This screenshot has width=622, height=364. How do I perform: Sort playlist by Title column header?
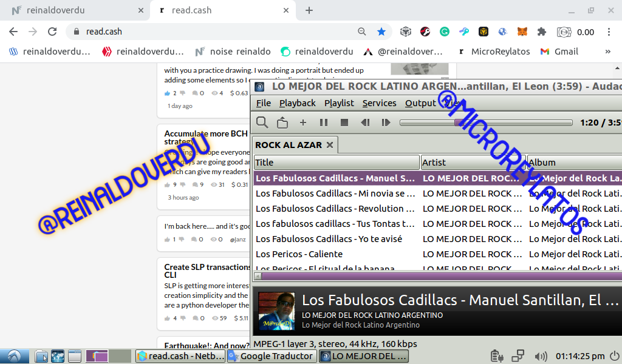pyautogui.click(x=337, y=163)
